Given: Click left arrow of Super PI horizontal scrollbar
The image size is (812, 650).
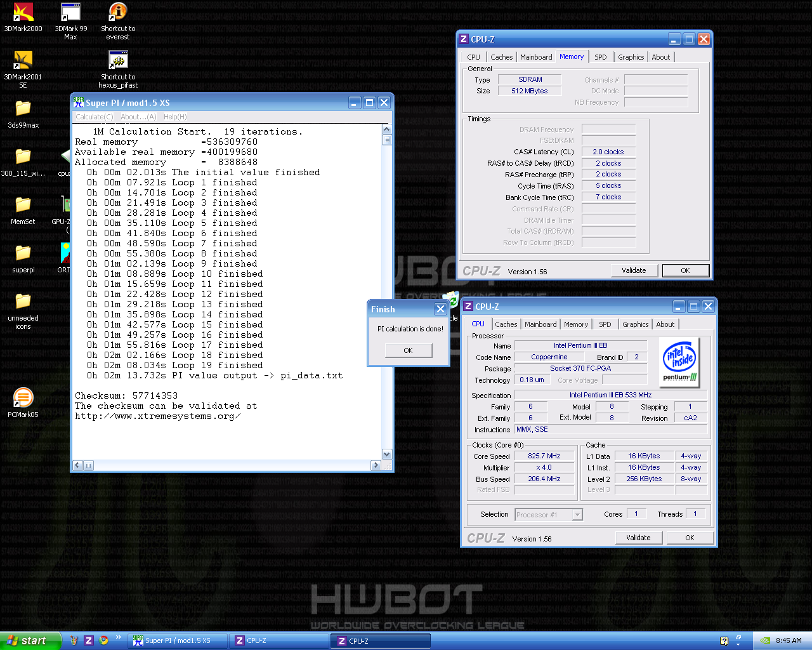Looking at the screenshot, I should 77,465.
